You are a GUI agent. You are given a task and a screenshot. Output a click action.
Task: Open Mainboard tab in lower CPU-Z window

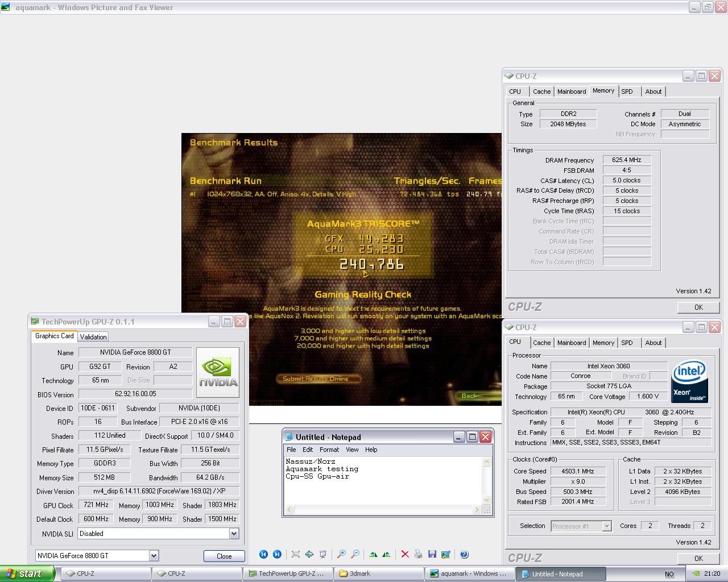(572, 343)
